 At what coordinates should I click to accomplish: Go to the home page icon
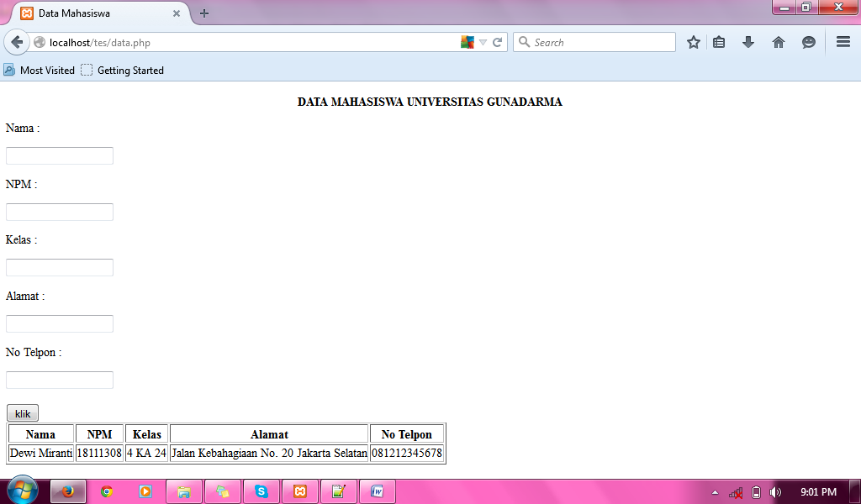click(778, 42)
